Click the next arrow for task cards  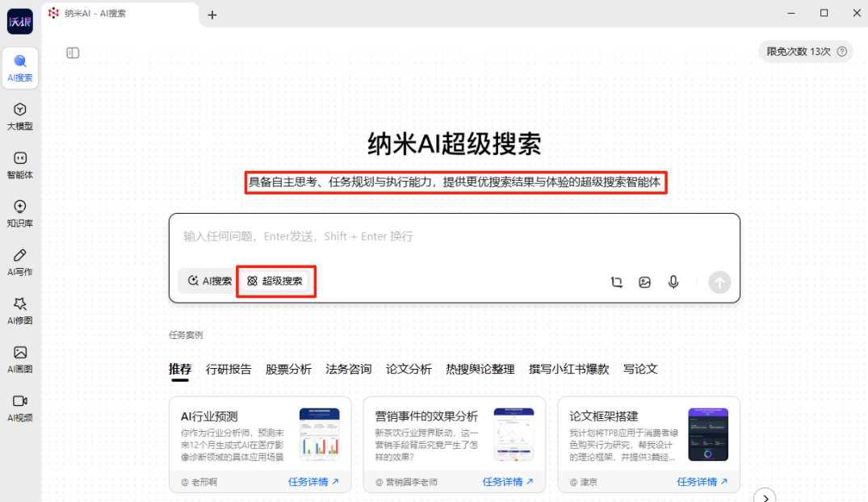pos(765,498)
